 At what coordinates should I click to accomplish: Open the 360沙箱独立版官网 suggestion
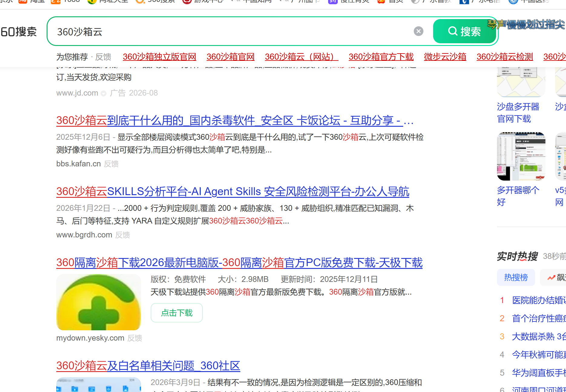tap(160, 57)
